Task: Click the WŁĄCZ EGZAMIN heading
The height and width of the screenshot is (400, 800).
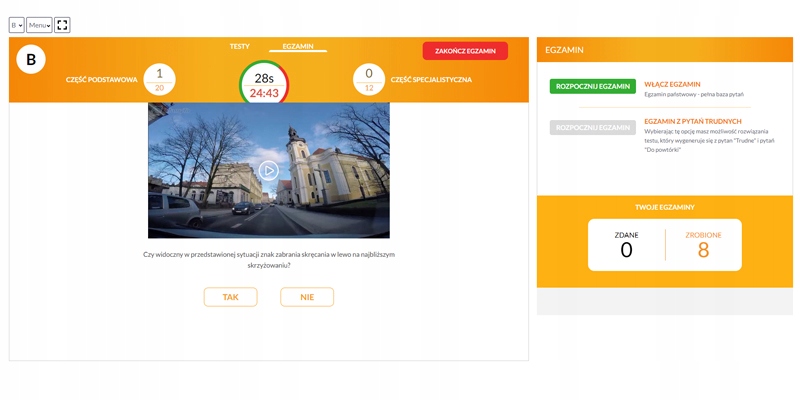Action: pos(672,84)
